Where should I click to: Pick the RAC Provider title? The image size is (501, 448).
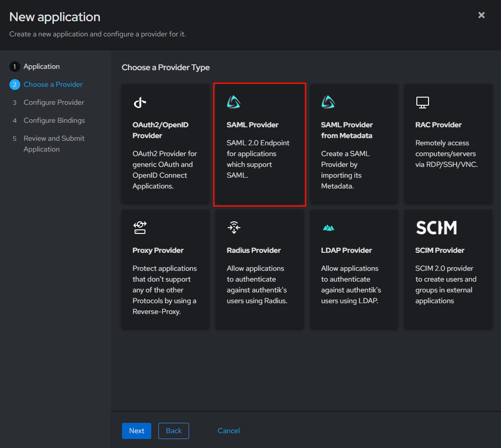(438, 125)
